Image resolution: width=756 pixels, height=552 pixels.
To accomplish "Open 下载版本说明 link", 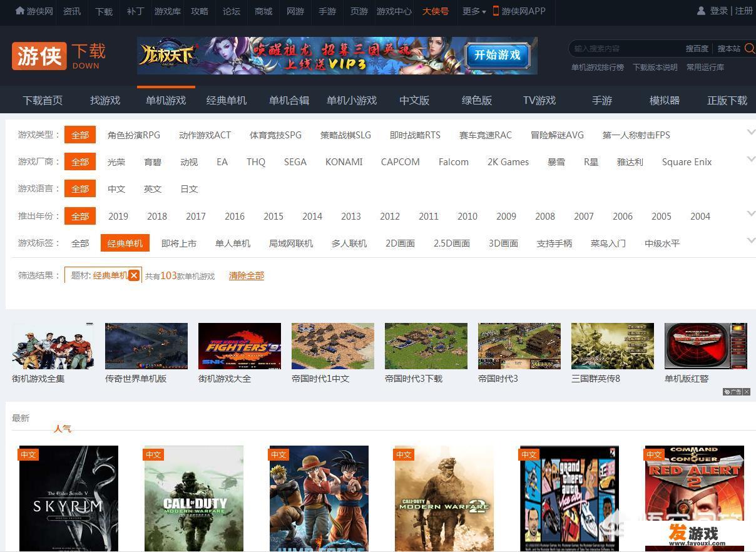I will [x=655, y=67].
